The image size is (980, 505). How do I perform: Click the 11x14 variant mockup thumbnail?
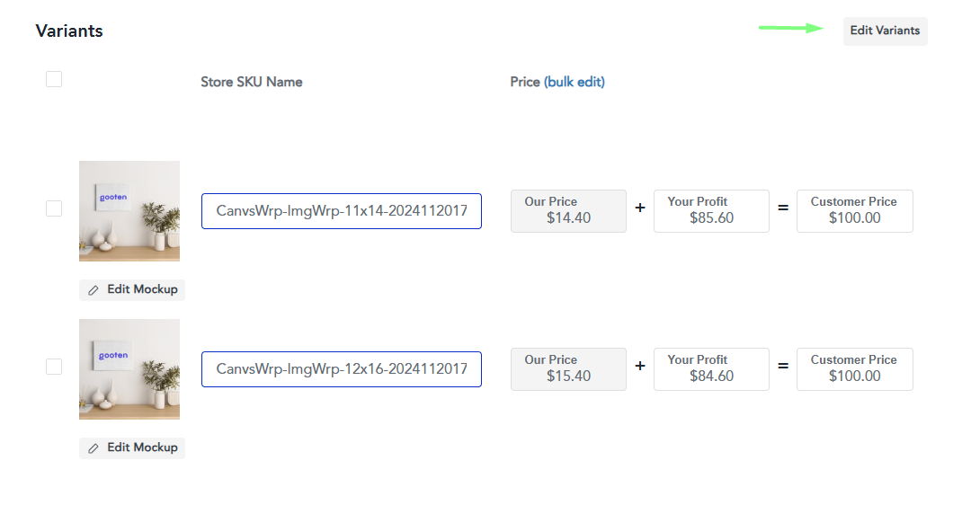[x=129, y=211]
